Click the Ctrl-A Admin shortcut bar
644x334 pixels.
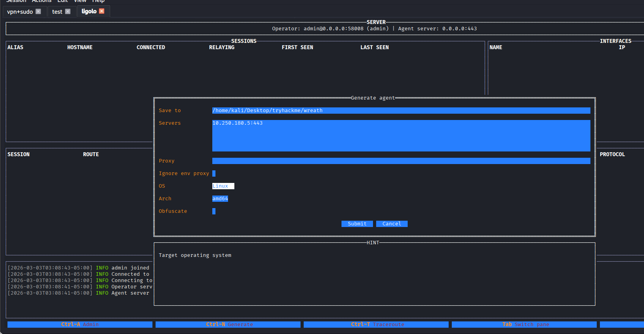[80, 325]
